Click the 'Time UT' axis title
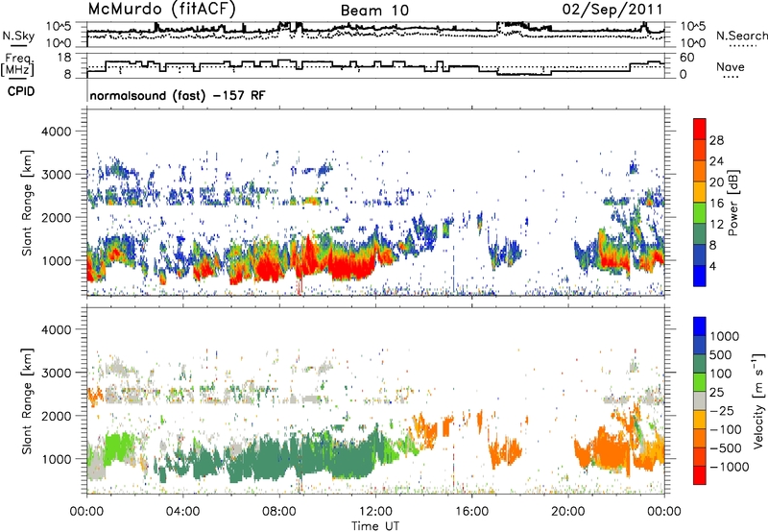 coord(375,526)
